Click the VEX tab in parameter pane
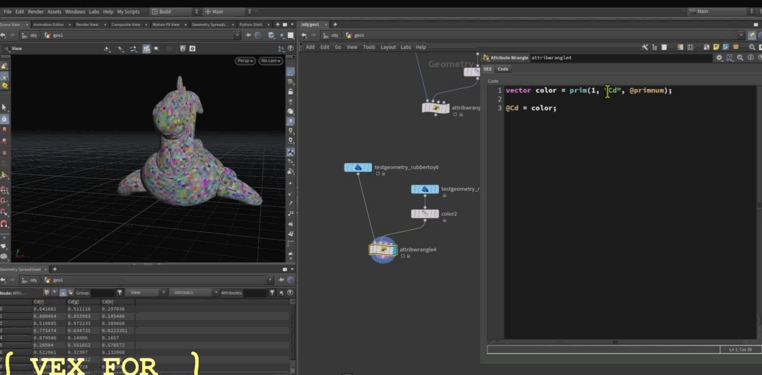The height and width of the screenshot is (375, 762). (487, 69)
